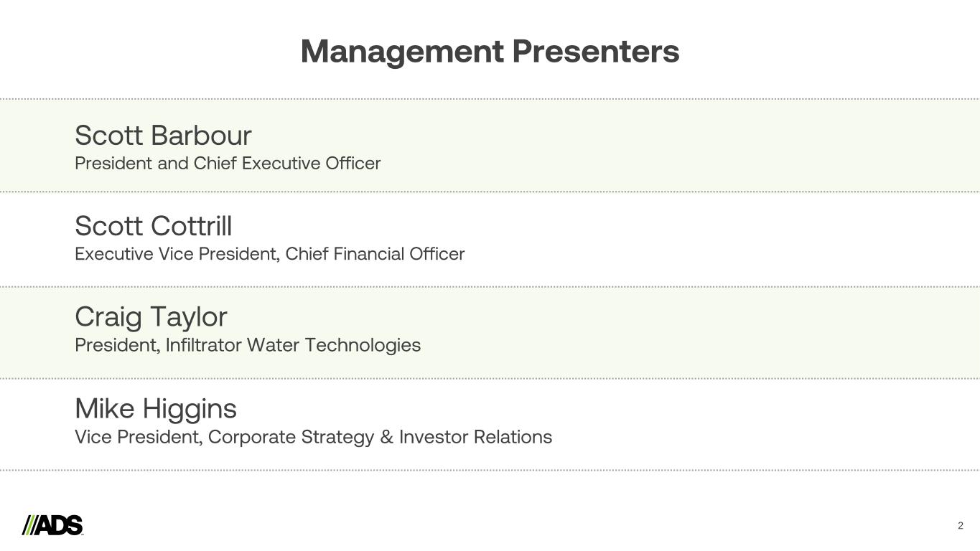Screen dimensions: 980x551
Task: Click the word "Infiltrator"
Action: point(203,345)
